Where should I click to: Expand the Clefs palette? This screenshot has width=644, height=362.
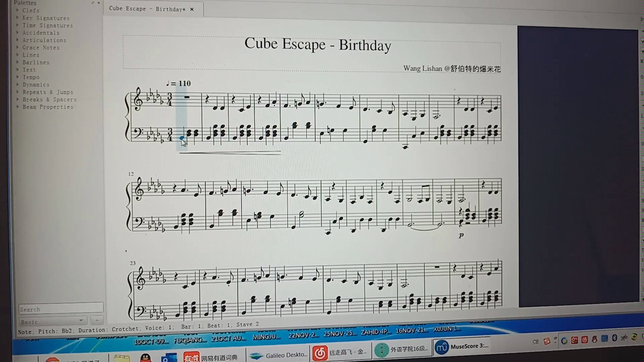tap(17, 10)
